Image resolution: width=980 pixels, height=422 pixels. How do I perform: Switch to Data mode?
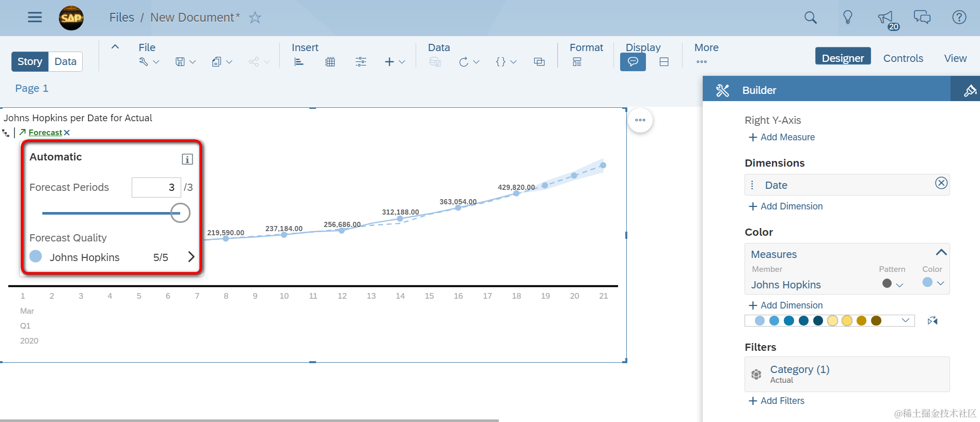pyautogui.click(x=66, y=61)
